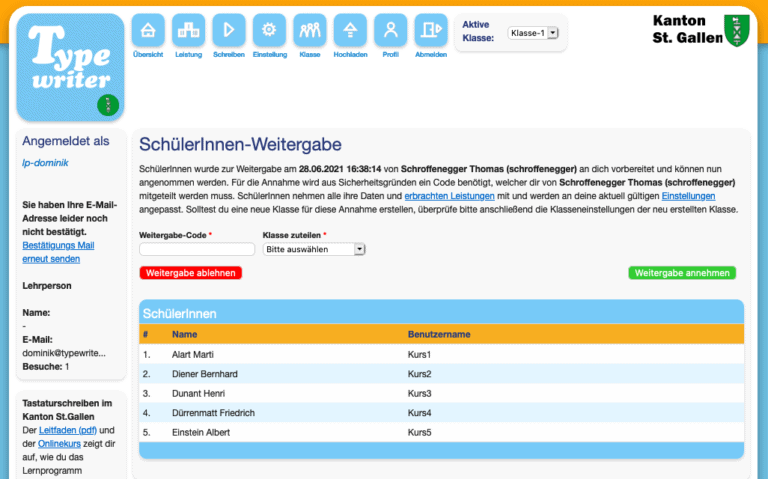768x479 pixels.
Task: Open the Hochladen upload icon
Action: tap(350, 30)
